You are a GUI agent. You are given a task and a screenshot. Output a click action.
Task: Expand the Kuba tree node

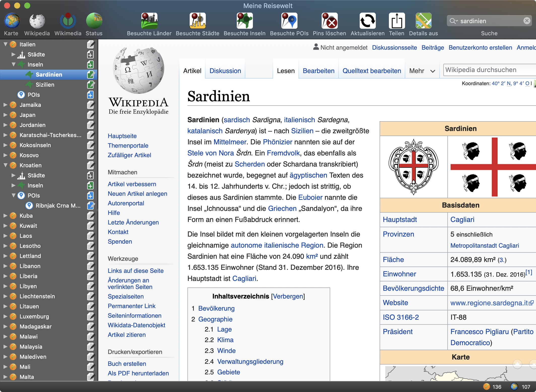pos(5,216)
